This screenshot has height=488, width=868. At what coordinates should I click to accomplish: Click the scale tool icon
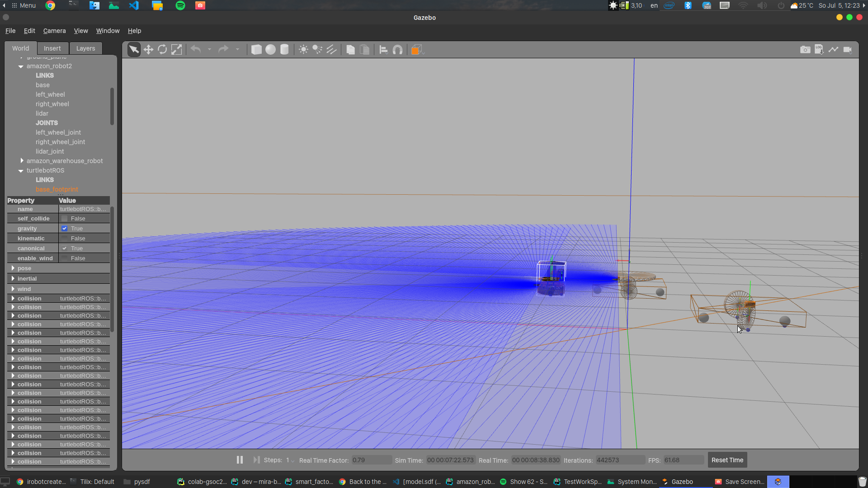pyautogui.click(x=176, y=49)
